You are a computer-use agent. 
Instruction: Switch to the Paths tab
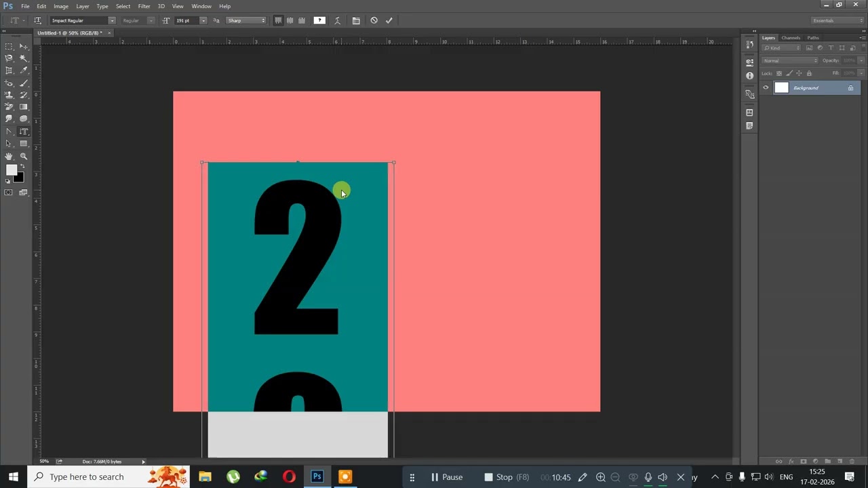(813, 38)
